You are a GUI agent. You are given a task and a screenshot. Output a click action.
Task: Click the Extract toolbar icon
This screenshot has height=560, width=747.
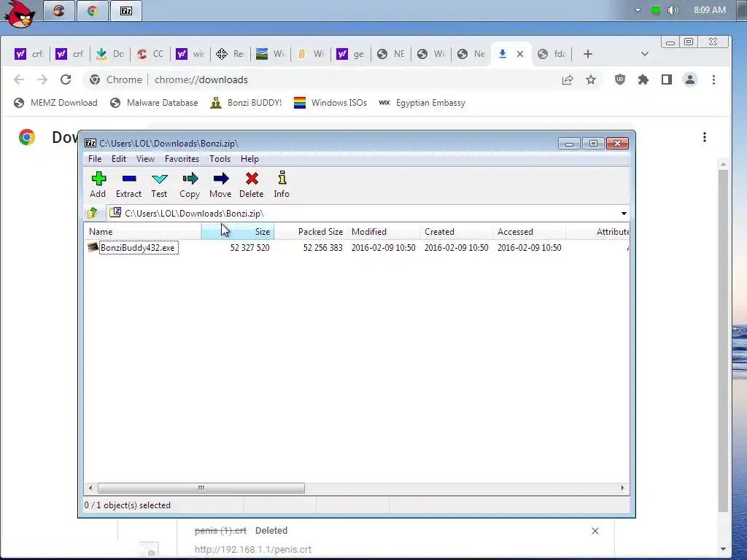(129, 179)
